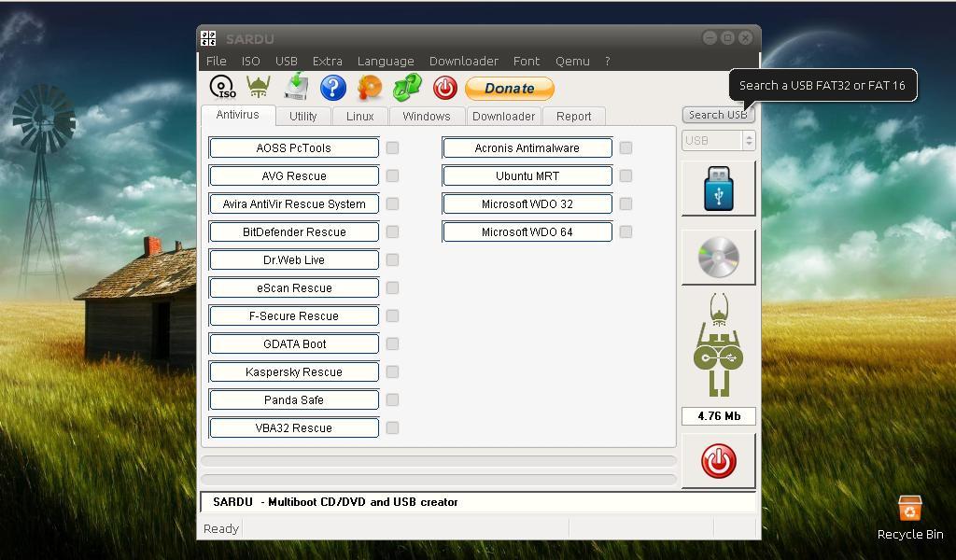Open help via the blue question mark icon
The height and width of the screenshot is (560, 956).
333,88
